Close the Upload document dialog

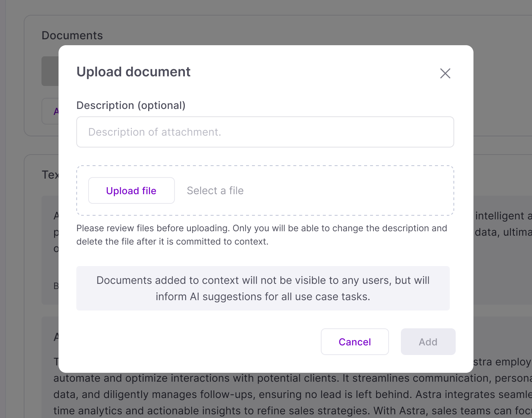(445, 73)
